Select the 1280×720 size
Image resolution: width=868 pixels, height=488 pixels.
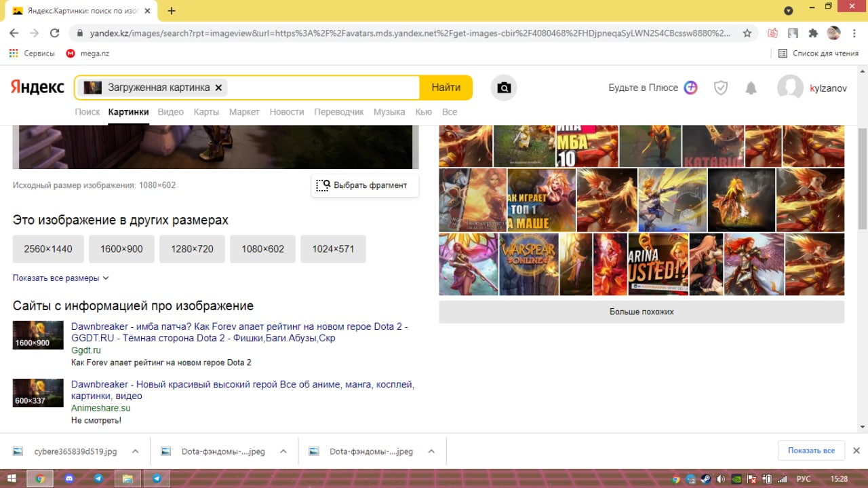(192, 249)
